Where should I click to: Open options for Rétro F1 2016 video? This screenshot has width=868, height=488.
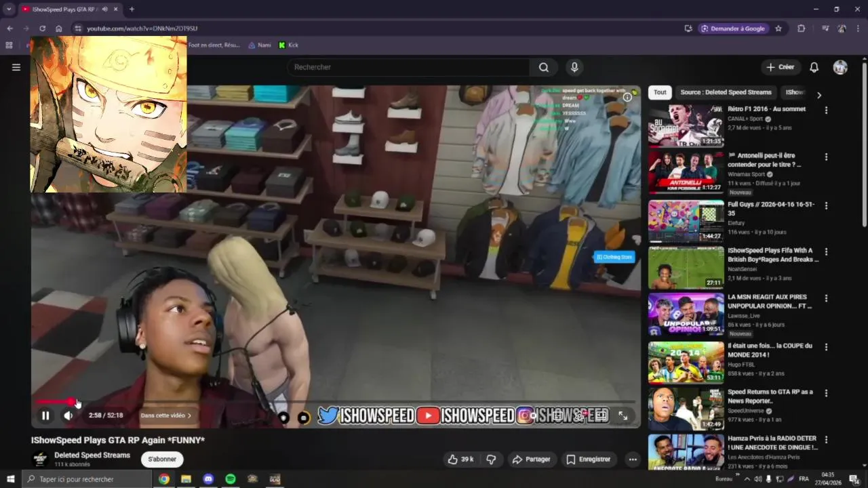pyautogui.click(x=826, y=110)
